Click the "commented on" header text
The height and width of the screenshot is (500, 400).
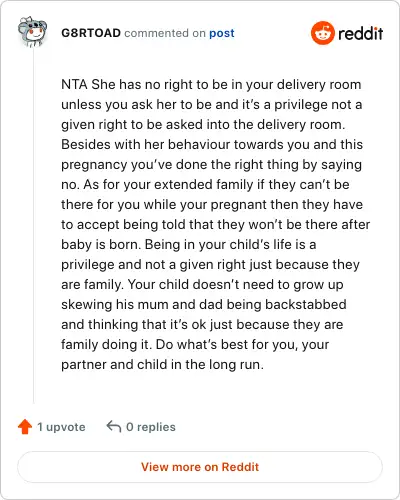click(165, 33)
